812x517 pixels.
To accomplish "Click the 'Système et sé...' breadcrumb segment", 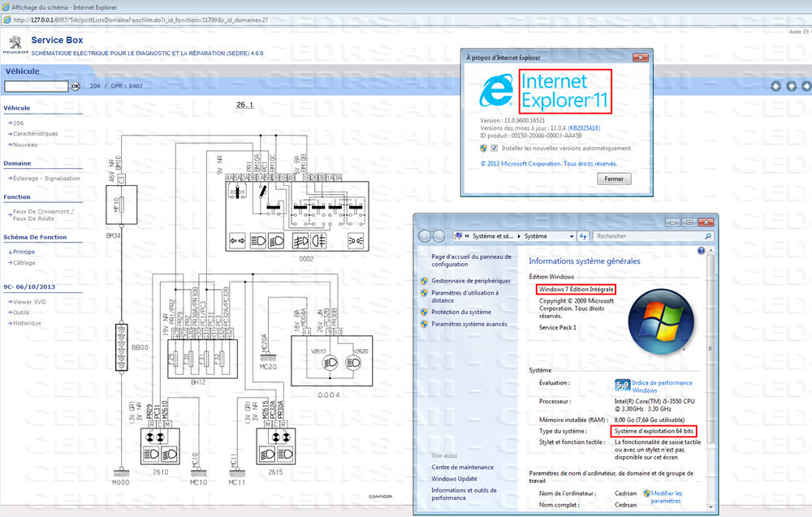I will tap(493, 236).
